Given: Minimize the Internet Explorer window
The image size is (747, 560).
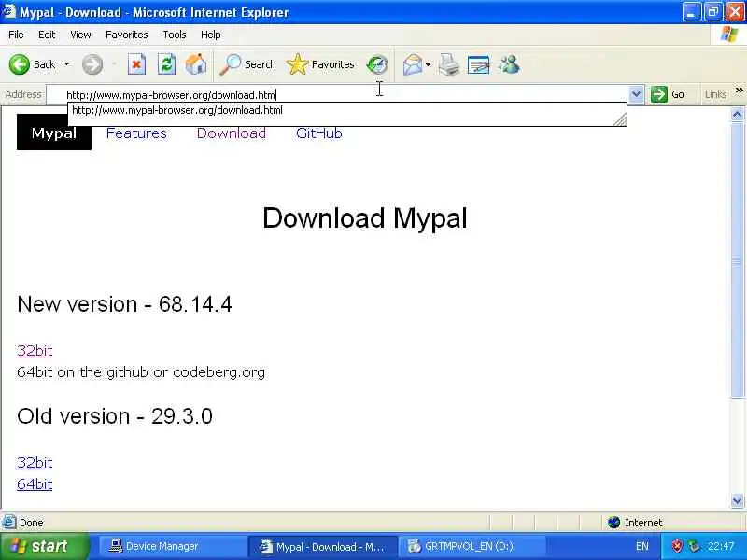Looking at the screenshot, I should pyautogui.click(x=691, y=12).
